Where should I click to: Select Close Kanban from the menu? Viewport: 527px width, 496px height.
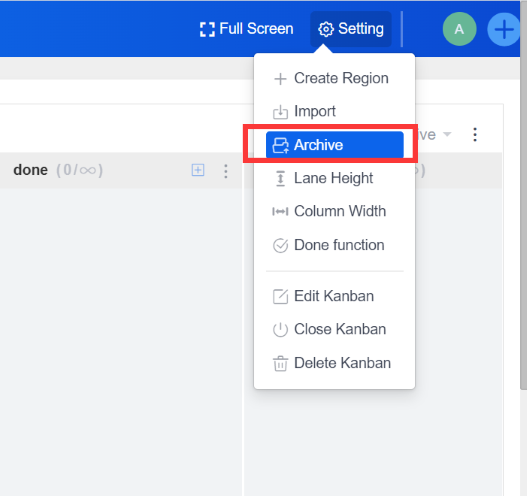coord(334,329)
